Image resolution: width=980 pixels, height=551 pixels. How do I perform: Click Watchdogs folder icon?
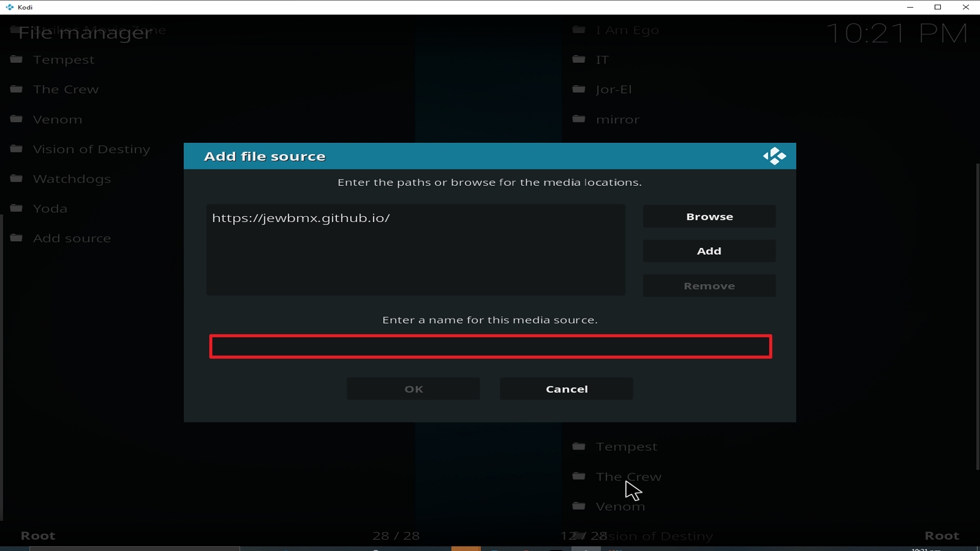pos(16,178)
